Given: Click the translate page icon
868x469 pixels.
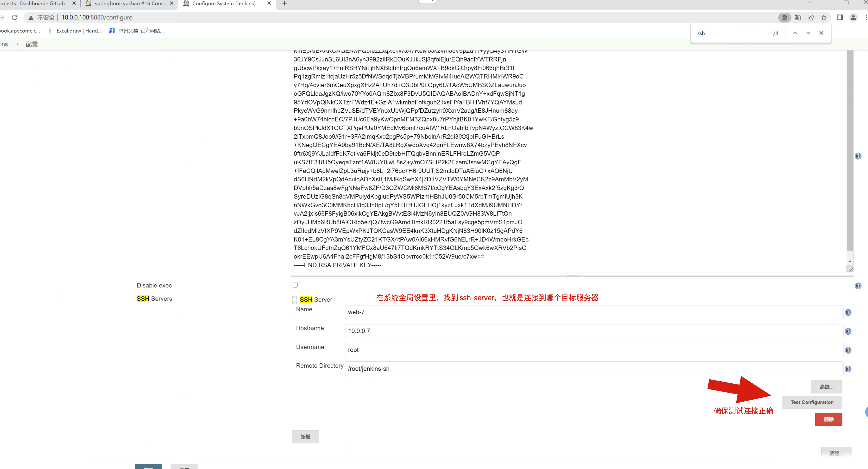Looking at the screenshot, I should tap(797, 17).
